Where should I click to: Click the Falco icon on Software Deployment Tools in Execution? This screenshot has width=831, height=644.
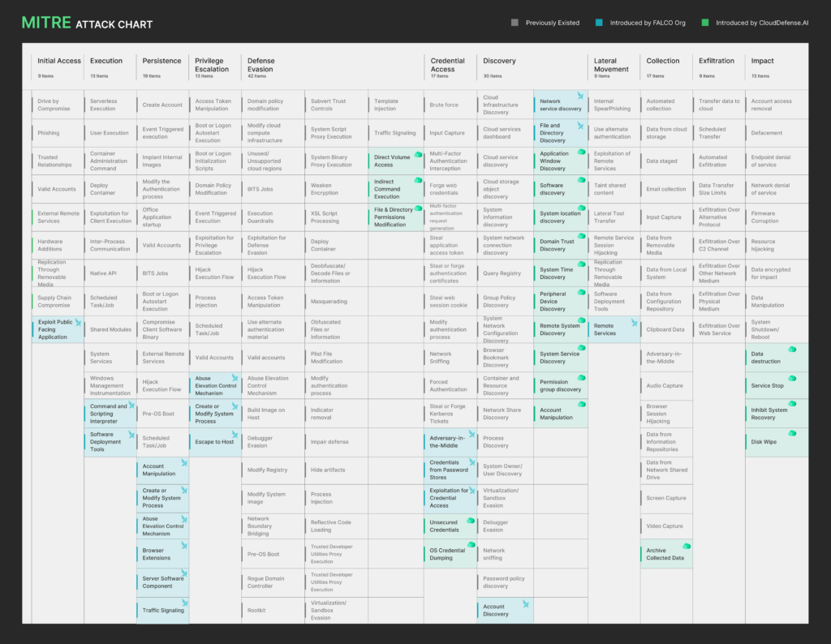[131, 435]
